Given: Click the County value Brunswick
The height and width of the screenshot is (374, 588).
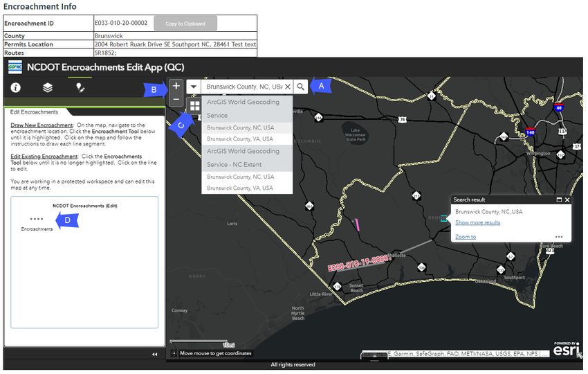Looking at the screenshot, I should [109, 36].
